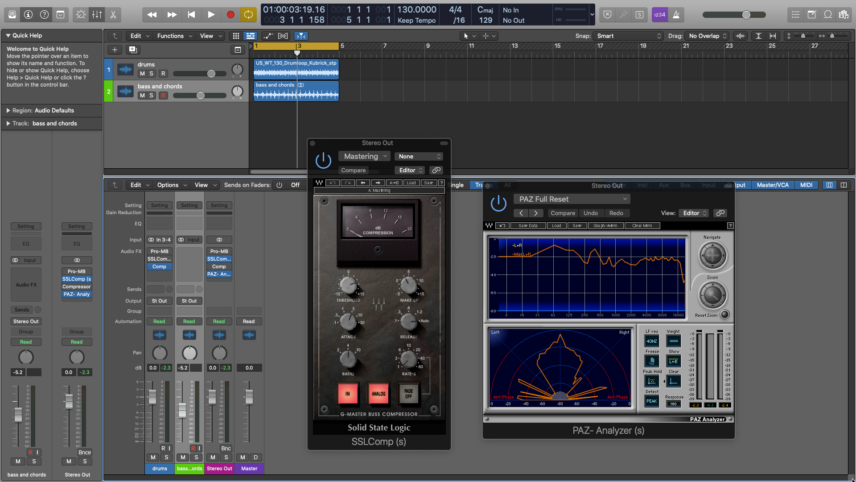Image resolution: width=856 pixels, height=482 pixels.
Task: Click Compare in the SSLComp window
Action: (353, 170)
